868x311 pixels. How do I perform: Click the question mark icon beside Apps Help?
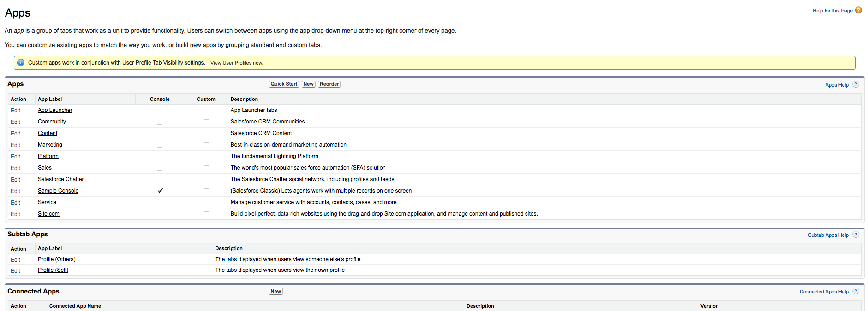[x=856, y=85]
